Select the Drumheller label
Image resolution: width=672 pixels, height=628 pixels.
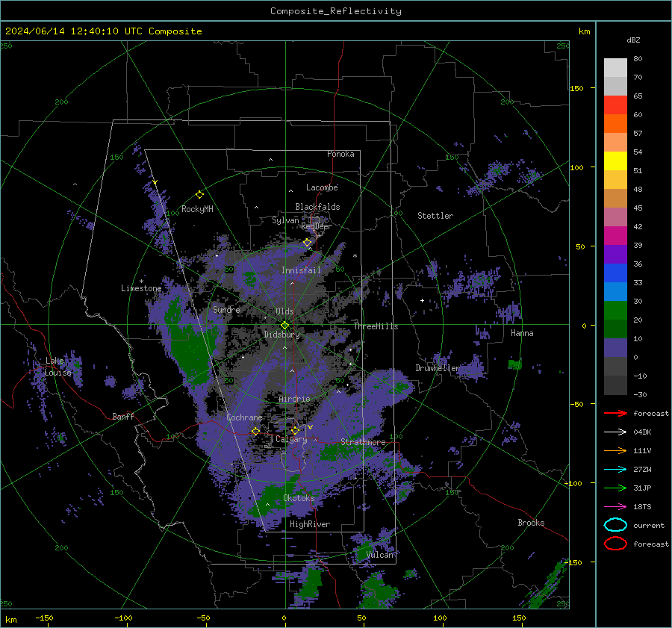(437, 368)
